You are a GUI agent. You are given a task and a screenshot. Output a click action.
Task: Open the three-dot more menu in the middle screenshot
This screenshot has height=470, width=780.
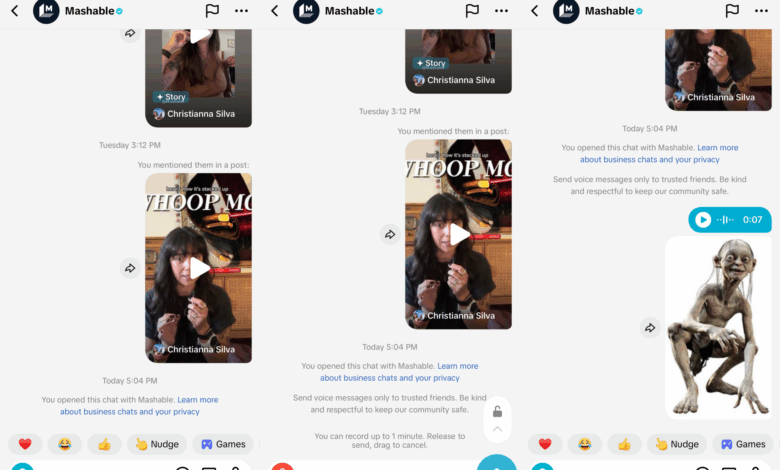[501, 10]
